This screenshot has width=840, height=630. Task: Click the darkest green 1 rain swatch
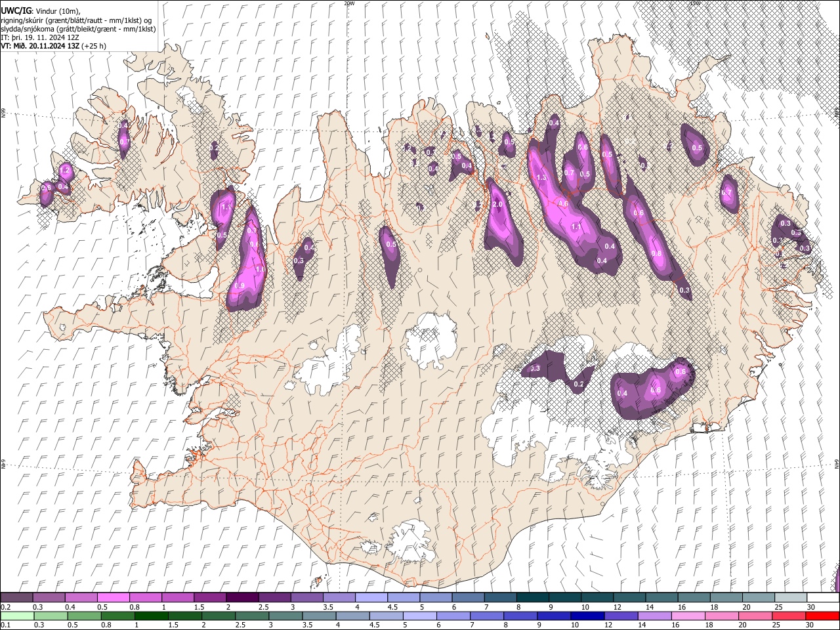click(x=151, y=616)
